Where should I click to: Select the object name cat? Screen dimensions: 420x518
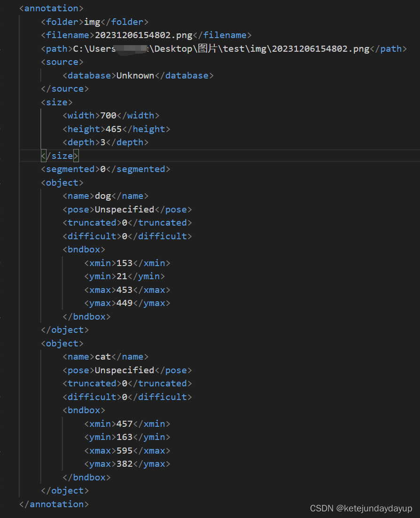coord(103,356)
